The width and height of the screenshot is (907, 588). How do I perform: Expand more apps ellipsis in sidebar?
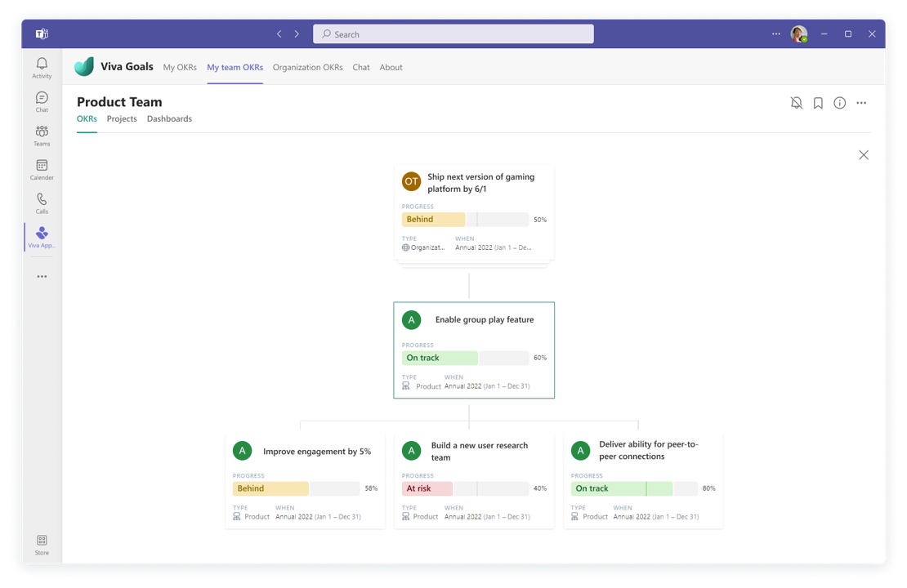click(x=42, y=277)
